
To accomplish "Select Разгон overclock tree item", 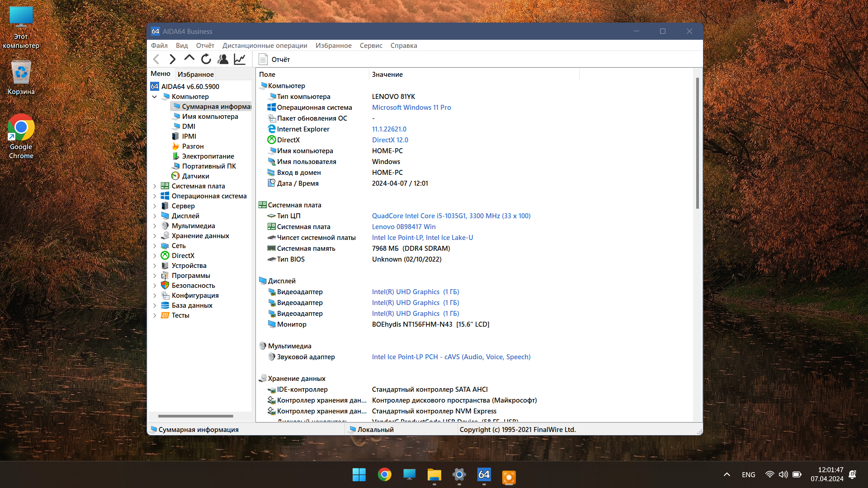I will 193,146.
